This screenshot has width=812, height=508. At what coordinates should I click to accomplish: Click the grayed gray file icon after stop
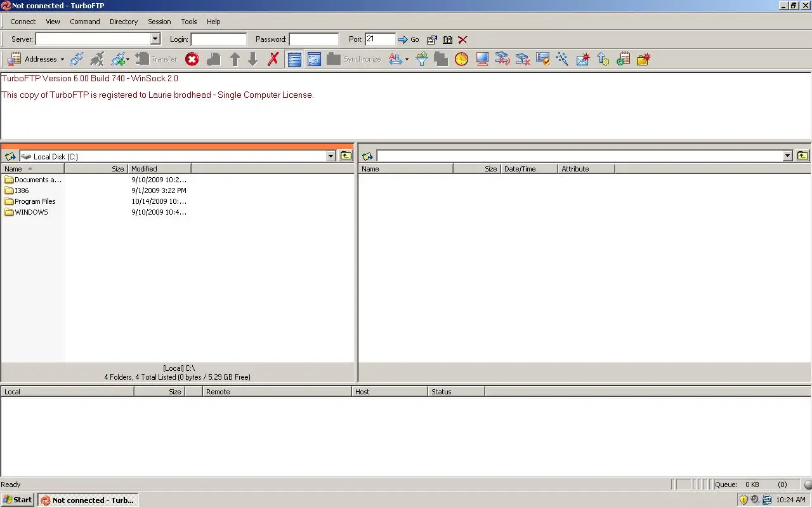[x=214, y=59]
